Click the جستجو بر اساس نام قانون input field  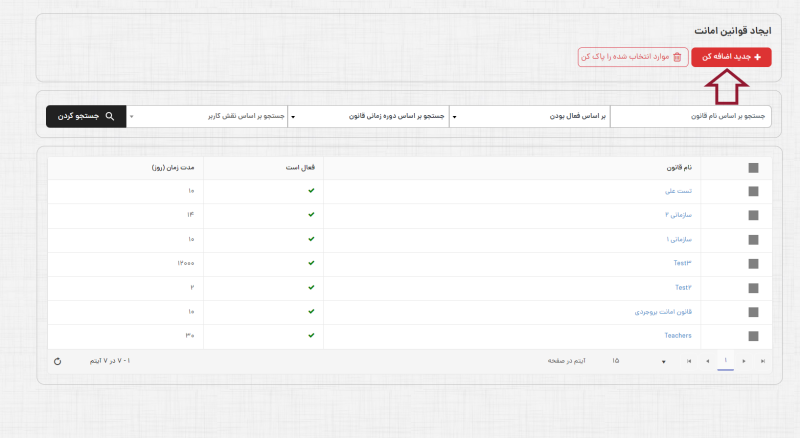[690, 117]
